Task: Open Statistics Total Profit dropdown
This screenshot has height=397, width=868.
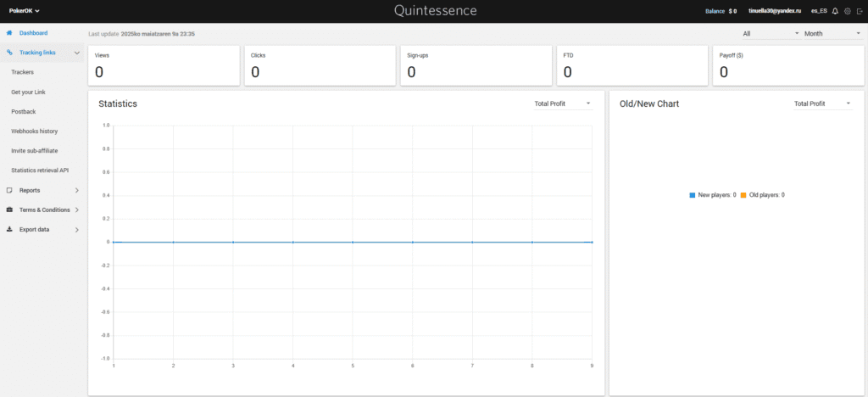Action: pos(562,103)
